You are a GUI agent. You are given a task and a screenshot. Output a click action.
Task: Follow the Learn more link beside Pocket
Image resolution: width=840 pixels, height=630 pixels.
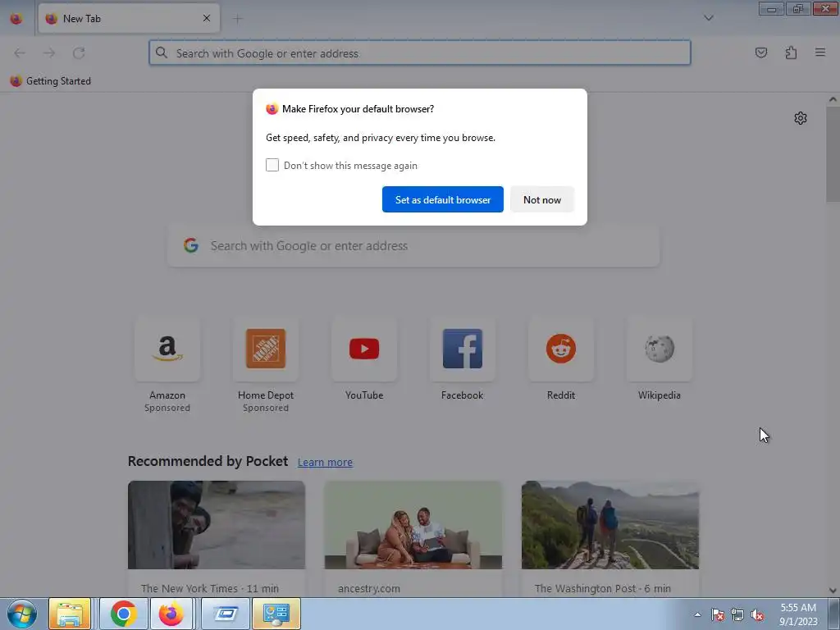325,462
